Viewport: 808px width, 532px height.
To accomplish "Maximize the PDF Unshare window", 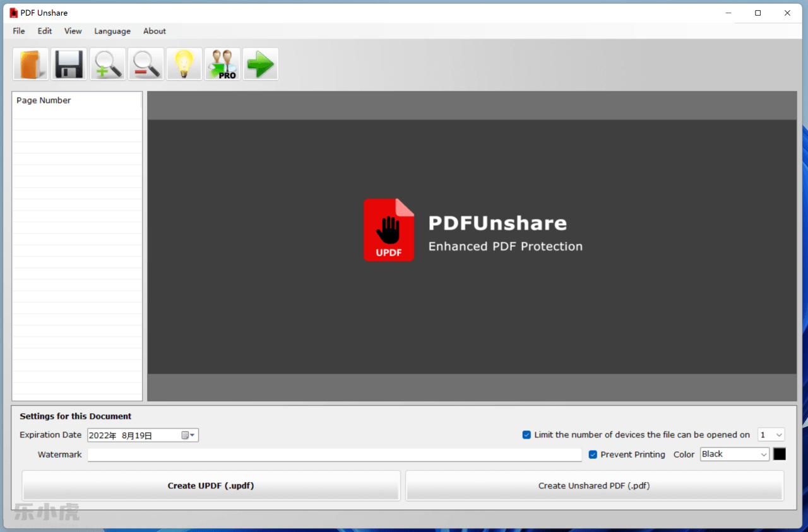I will (758, 13).
